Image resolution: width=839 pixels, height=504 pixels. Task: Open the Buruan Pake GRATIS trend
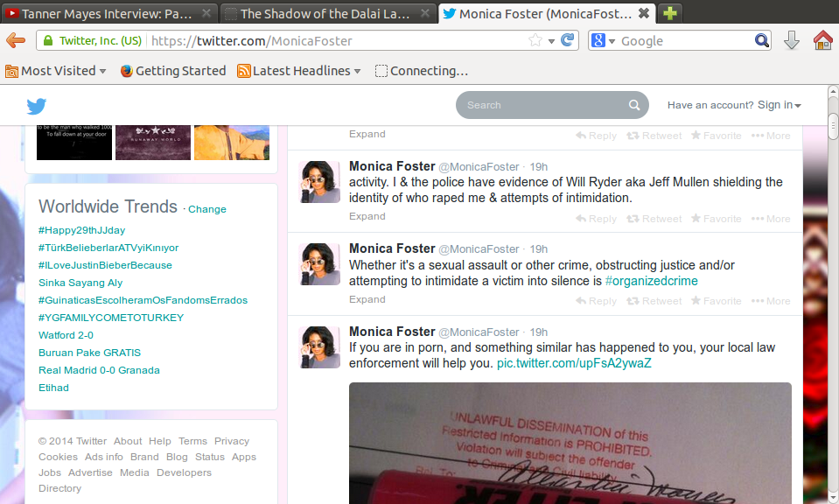pos(89,353)
